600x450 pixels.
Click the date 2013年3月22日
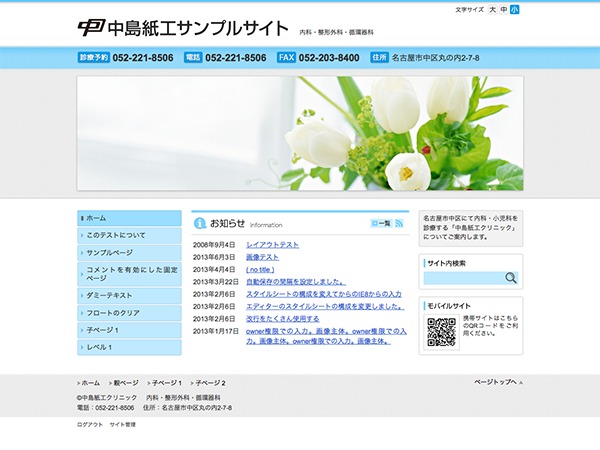click(215, 282)
